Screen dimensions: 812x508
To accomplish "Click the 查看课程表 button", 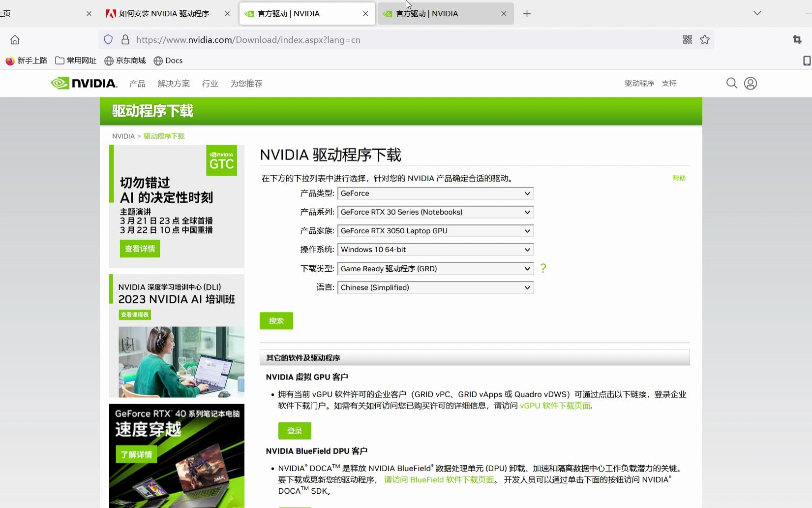I will click(x=135, y=315).
